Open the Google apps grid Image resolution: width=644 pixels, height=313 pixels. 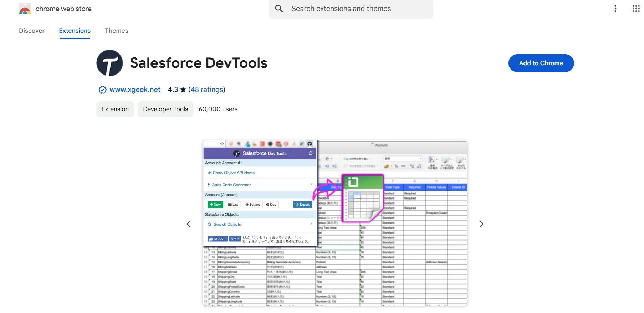pos(636,9)
